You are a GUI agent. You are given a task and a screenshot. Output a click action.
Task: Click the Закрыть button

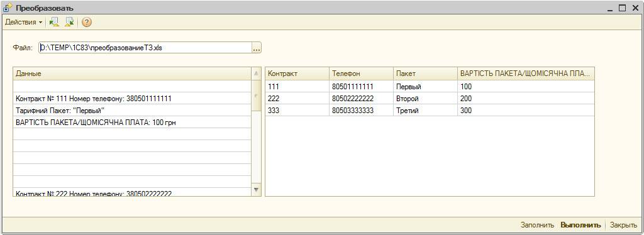coord(623,225)
